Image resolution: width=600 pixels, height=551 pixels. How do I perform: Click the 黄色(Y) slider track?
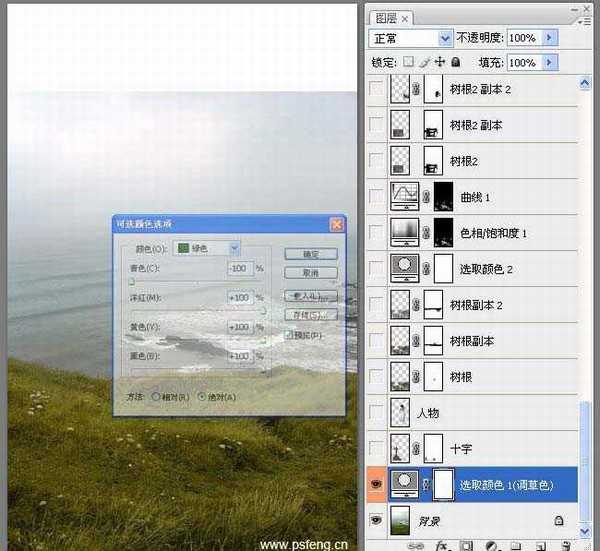(197, 340)
